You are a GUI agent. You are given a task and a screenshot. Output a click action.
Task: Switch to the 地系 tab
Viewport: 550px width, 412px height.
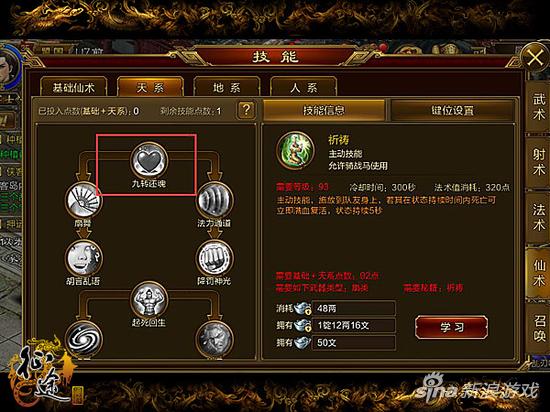tap(227, 87)
